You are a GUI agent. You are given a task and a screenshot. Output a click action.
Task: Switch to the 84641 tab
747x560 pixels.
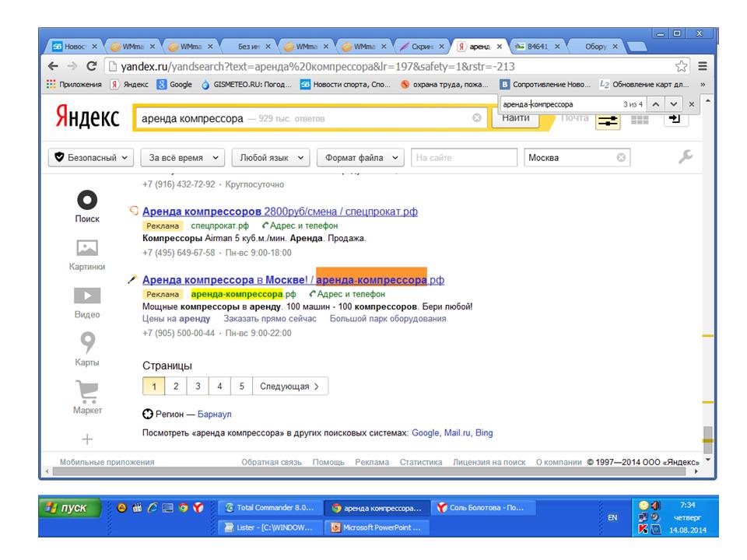pos(538,46)
